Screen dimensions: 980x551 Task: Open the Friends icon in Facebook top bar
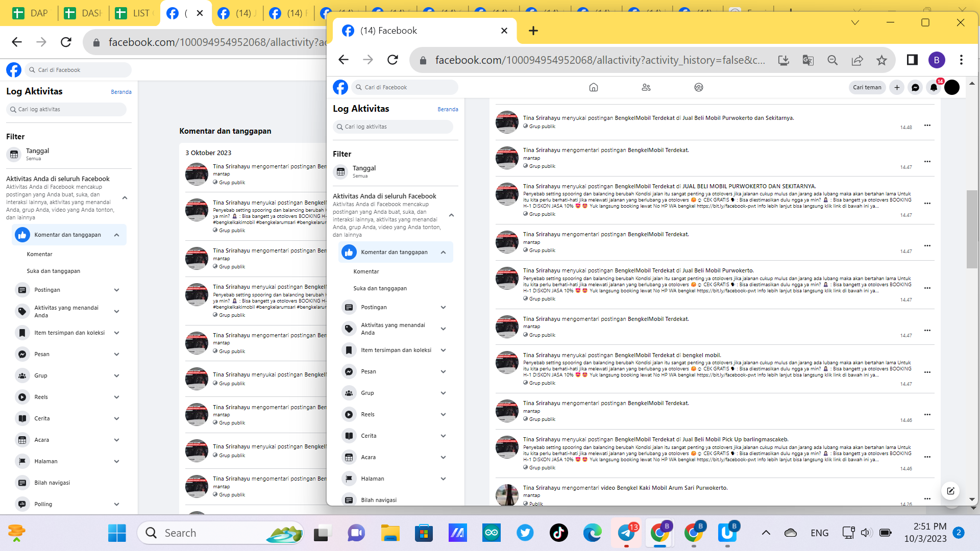(646, 87)
